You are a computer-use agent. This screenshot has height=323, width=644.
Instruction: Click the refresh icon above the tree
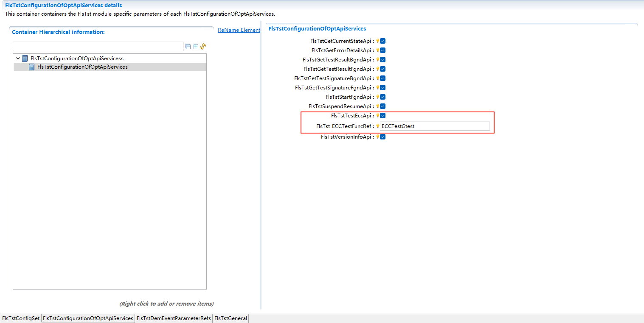pos(203,46)
